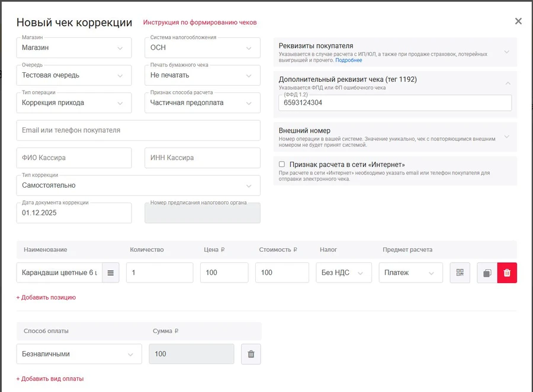Expand the Внешний номер section

(506, 137)
